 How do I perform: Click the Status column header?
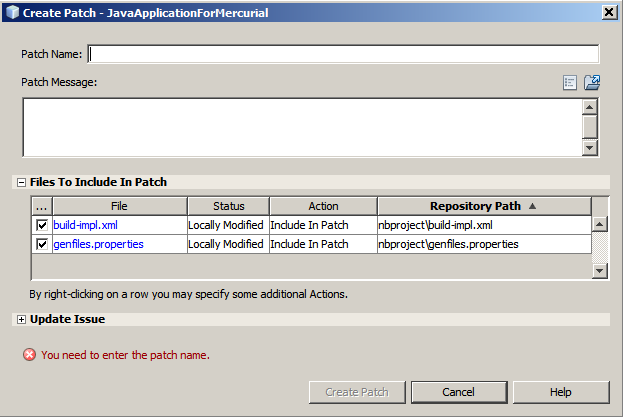(x=228, y=206)
